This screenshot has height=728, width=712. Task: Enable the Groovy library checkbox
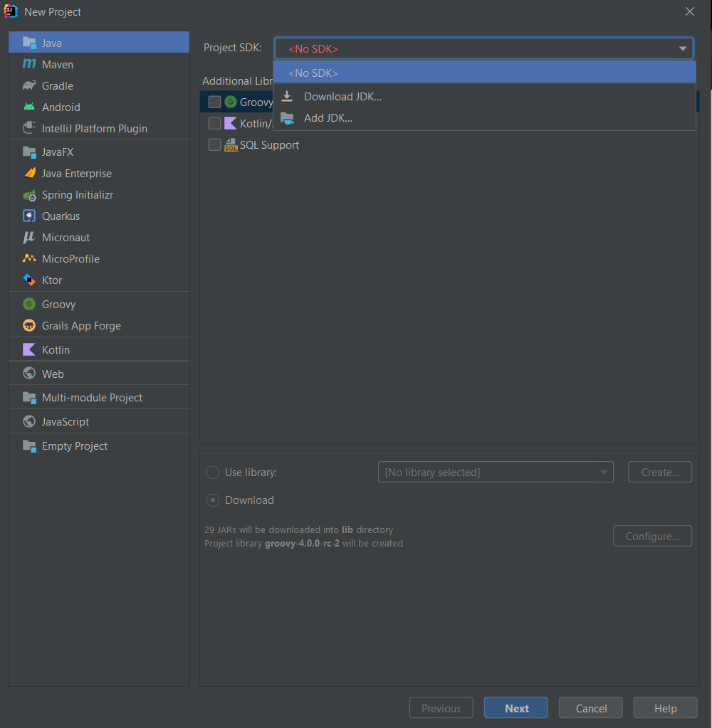[214, 102]
